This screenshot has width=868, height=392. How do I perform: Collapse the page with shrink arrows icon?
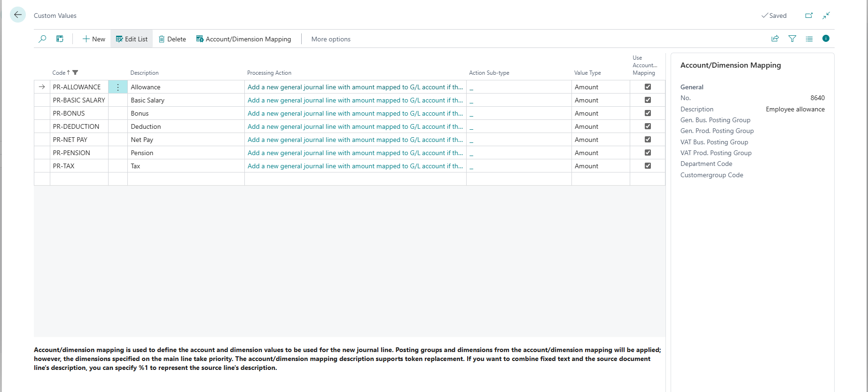pyautogui.click(x=826, y=16)
